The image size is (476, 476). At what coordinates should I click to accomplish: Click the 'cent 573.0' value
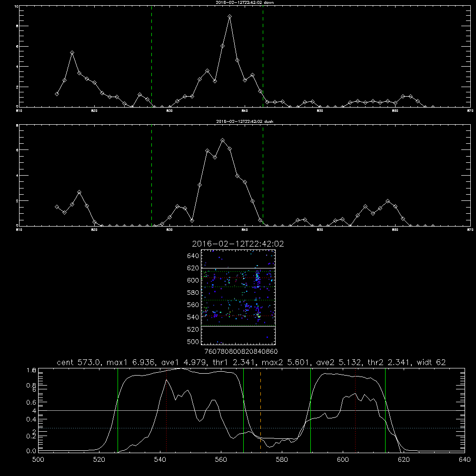tap(79, 362)
